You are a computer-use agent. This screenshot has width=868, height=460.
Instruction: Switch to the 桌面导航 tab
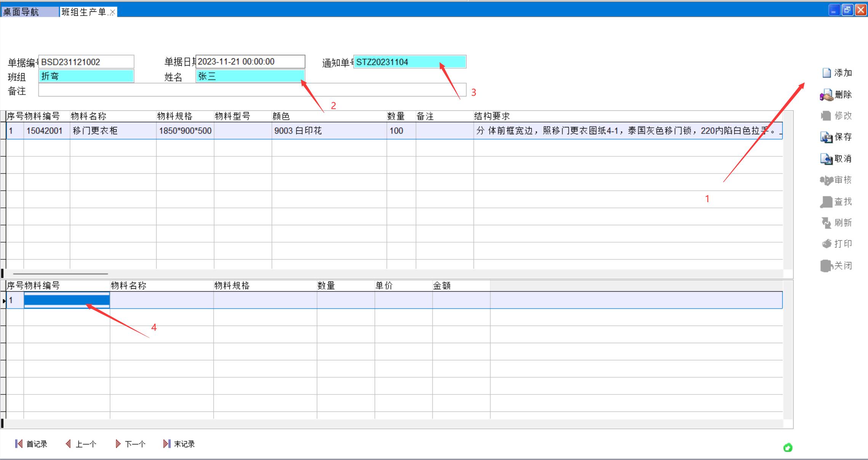tap(21, 12)
